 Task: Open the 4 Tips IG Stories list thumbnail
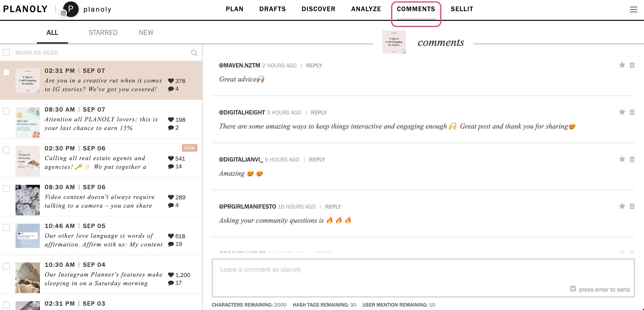27,81
